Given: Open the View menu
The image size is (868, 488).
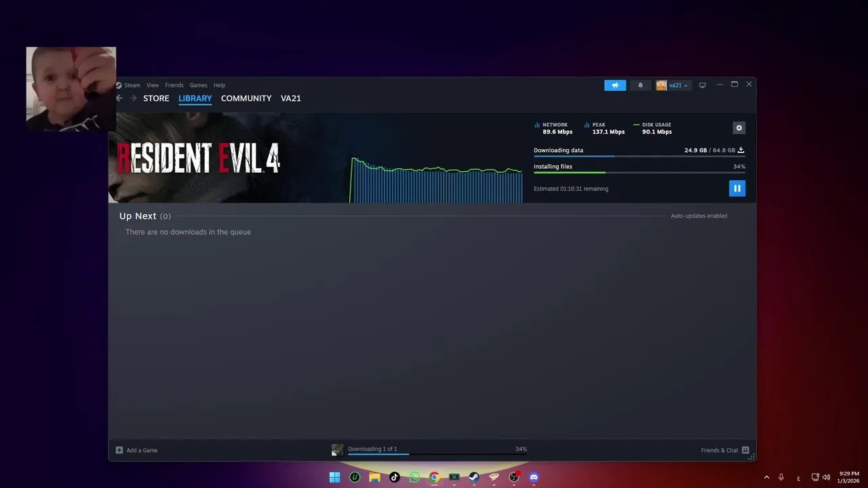Looking at the screenshot, I should pos(153,85).
